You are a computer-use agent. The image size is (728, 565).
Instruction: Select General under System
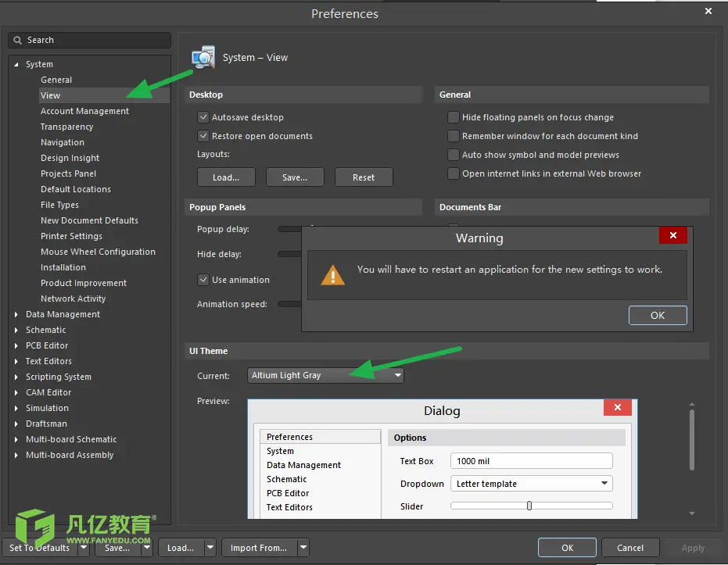(56, 80)
